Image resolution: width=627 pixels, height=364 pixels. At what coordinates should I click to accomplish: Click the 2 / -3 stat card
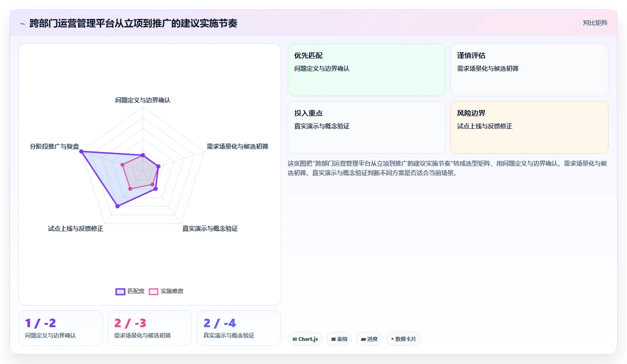[150, 328]
